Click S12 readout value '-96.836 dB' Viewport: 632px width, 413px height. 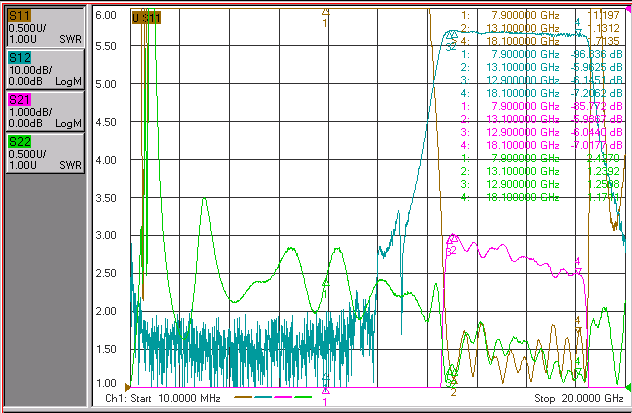click(x=597, y=54)
